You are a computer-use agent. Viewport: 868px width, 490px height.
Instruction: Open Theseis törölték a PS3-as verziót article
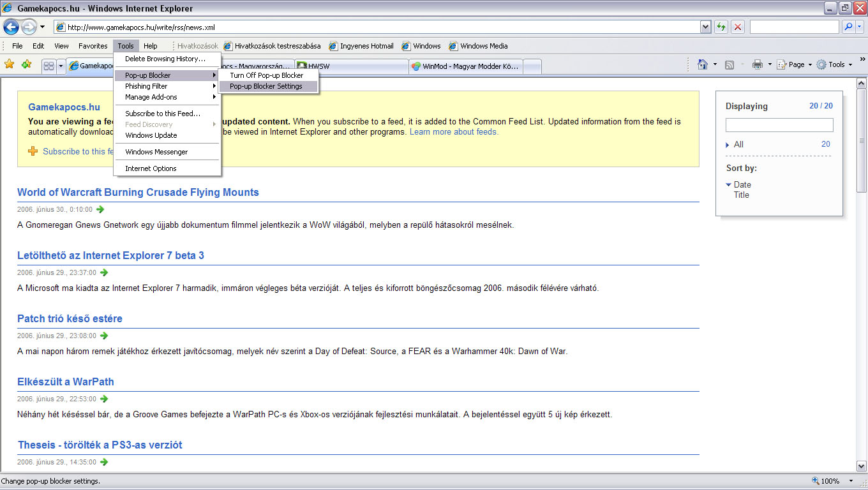coord(100,445)
